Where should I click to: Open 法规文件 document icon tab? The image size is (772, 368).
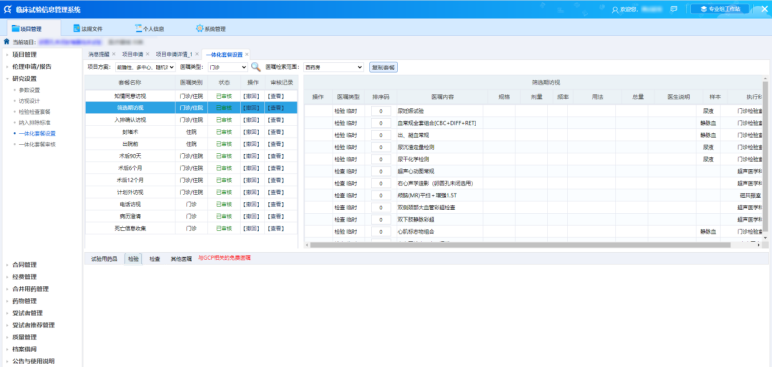pyautogui.click(x=76, y=28)
